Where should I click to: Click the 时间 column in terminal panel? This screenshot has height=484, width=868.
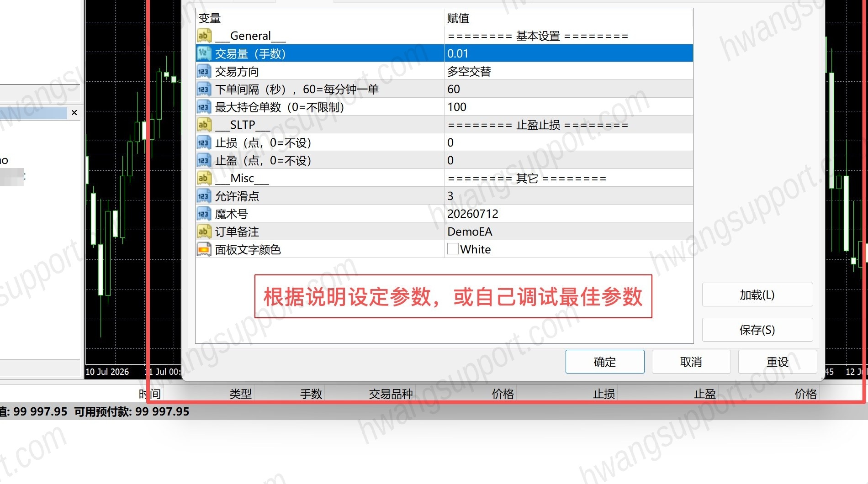pyautogui.click(x=150, y=394)
